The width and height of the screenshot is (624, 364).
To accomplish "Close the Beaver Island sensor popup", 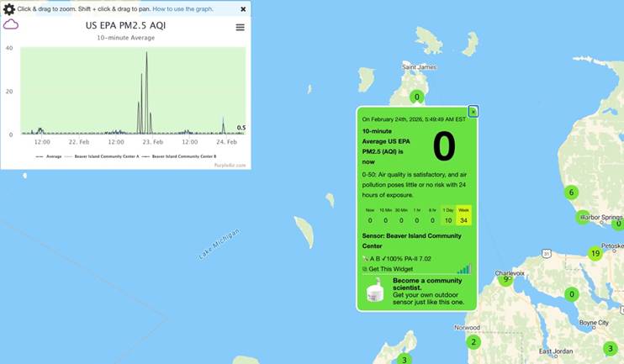I will pyautogui.click(x=473, y=111).
